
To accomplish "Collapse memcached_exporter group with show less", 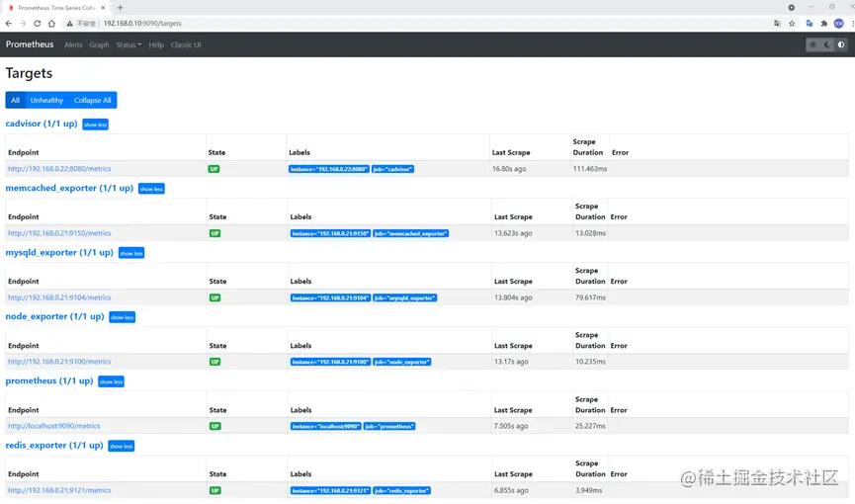I will (151, 189).
